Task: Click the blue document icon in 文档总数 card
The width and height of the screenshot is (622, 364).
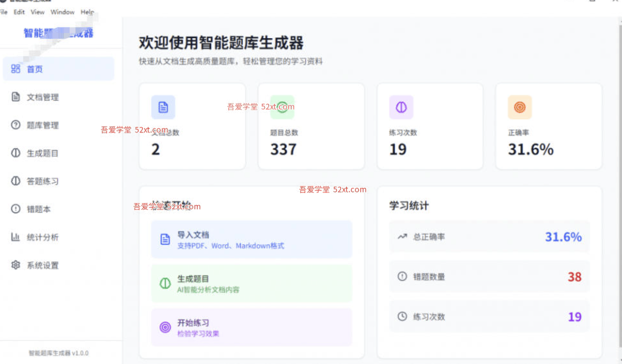Action: pyautogui.click(x=163, y=107)
